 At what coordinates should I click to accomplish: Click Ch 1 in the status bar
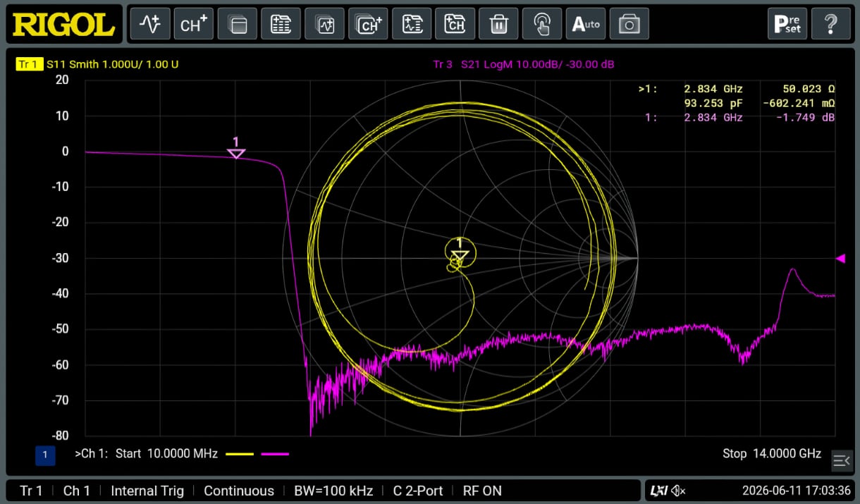coord(77,491)
